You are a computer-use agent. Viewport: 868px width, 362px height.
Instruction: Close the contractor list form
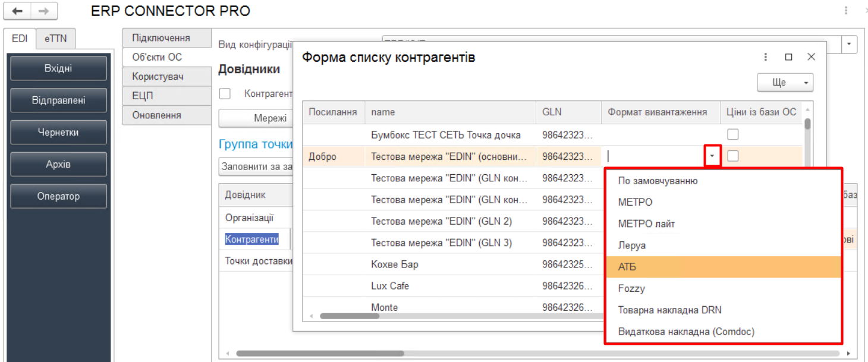click(811, 57)
